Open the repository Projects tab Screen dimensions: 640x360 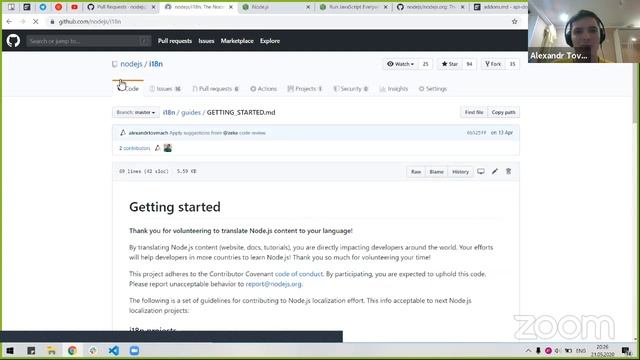tap(305, 89)
